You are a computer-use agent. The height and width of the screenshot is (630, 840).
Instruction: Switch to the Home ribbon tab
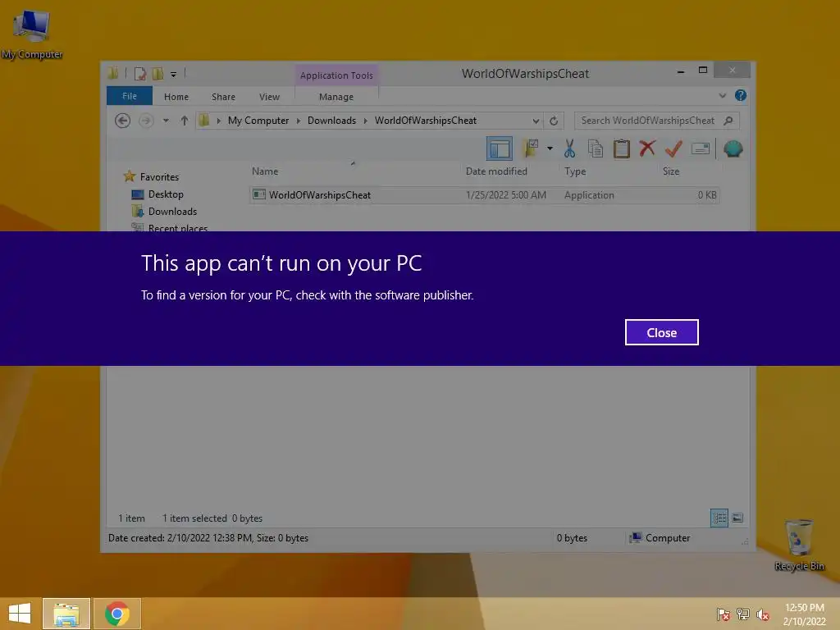(176, 97)
